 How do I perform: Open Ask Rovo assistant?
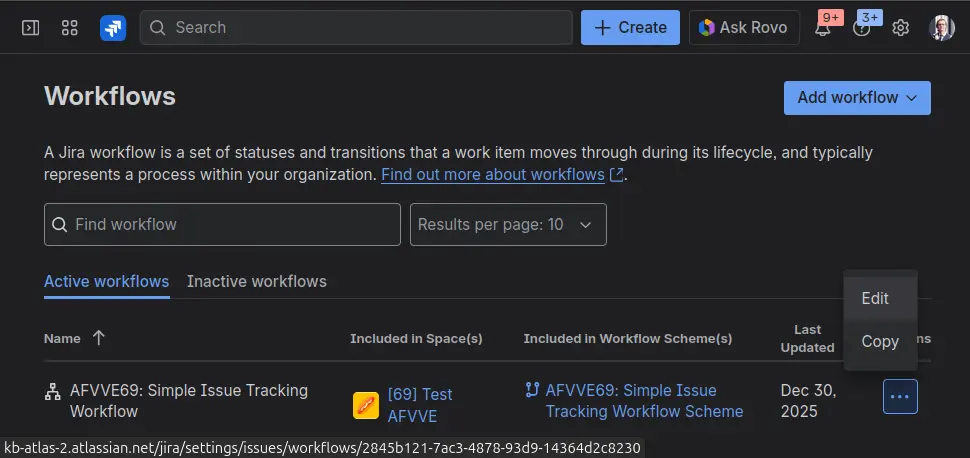pos(744,28)
